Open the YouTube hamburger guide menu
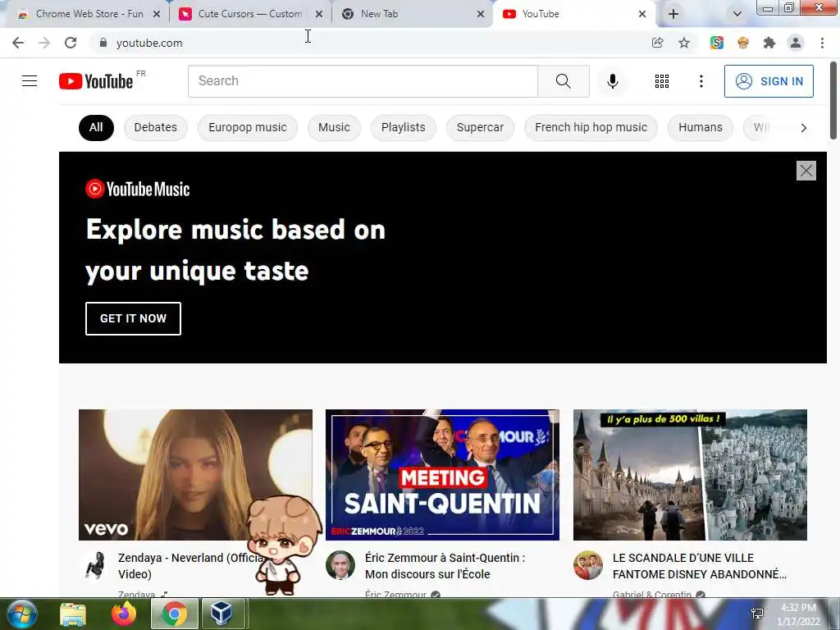 [x=30, y=81]
